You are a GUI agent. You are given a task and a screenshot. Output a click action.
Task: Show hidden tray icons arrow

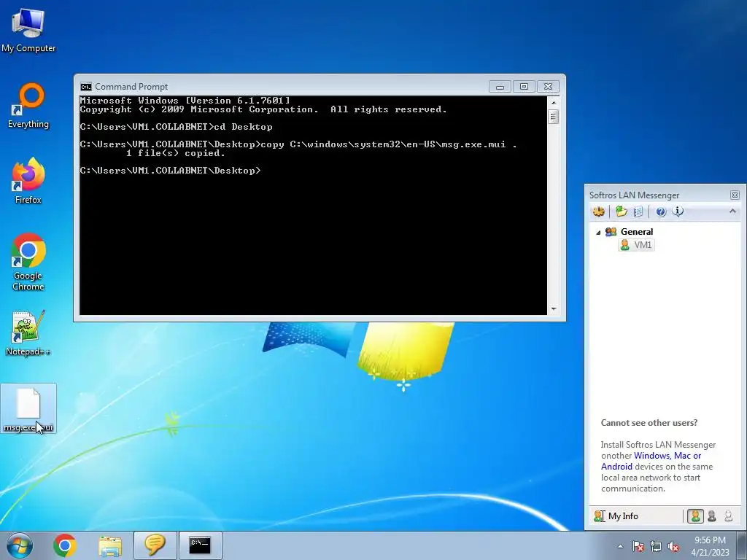point(620,546)
